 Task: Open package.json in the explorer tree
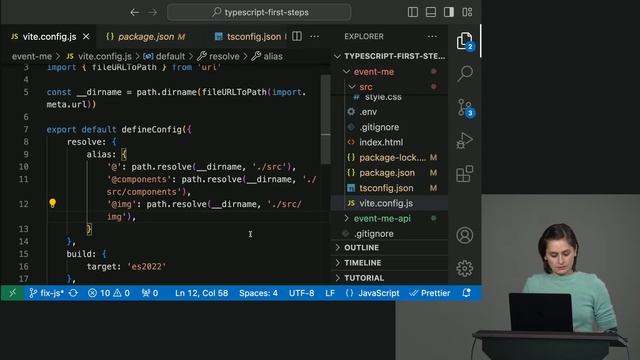[x=390, y=173]
